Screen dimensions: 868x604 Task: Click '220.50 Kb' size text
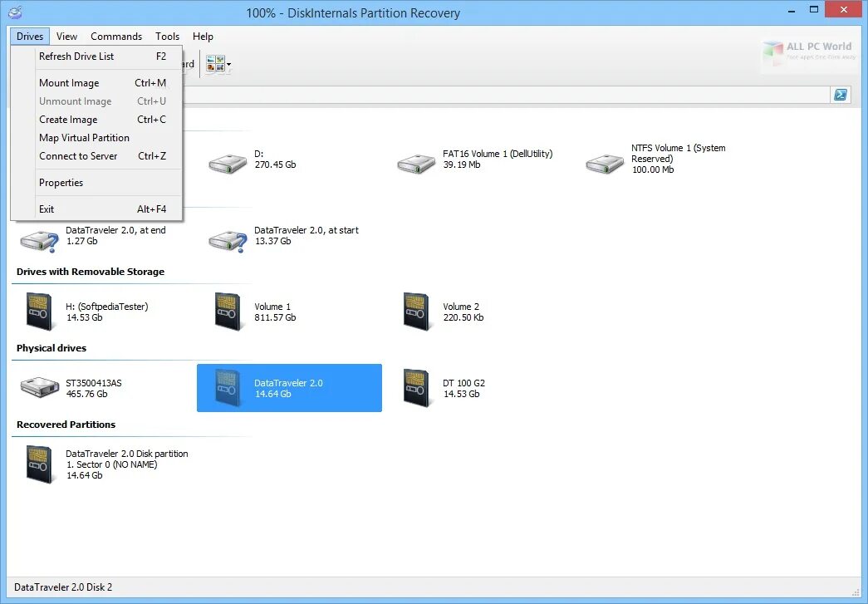(x=463, y=317)
